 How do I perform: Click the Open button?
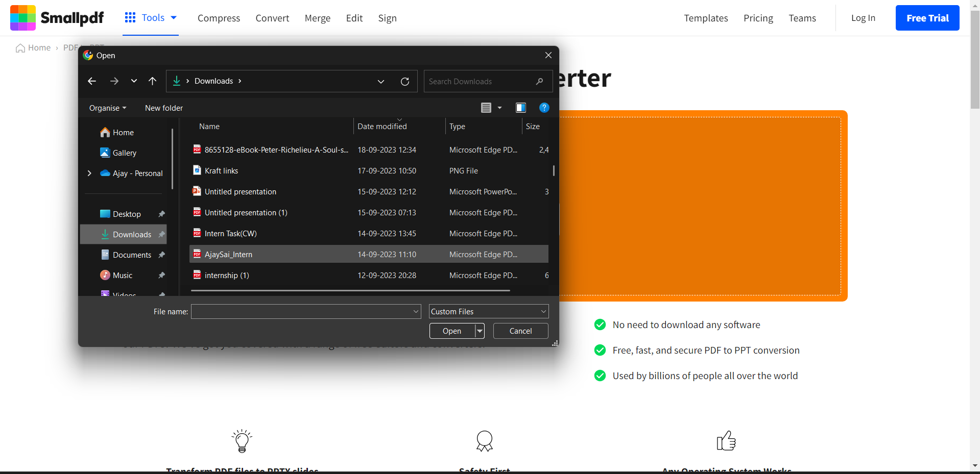pyautogui.click(x=452, y=331)
